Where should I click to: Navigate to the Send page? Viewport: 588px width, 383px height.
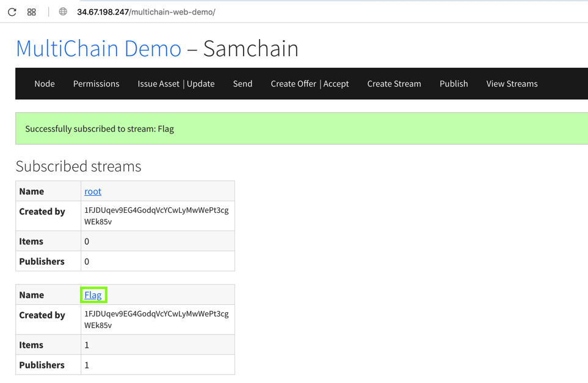[242, 84]
